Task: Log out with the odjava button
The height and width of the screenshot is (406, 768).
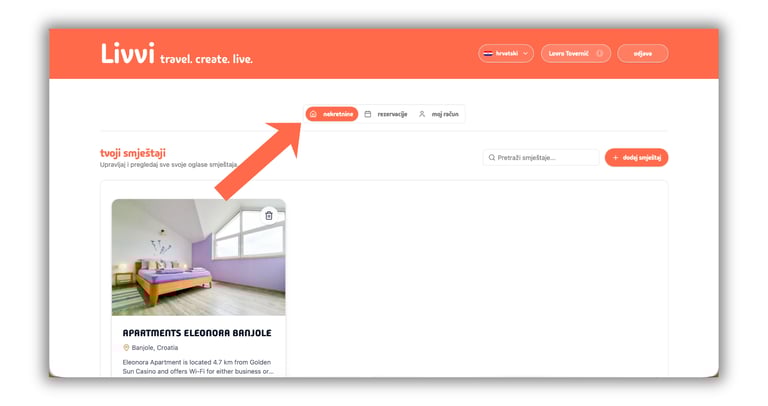Action: coord(643,53)
